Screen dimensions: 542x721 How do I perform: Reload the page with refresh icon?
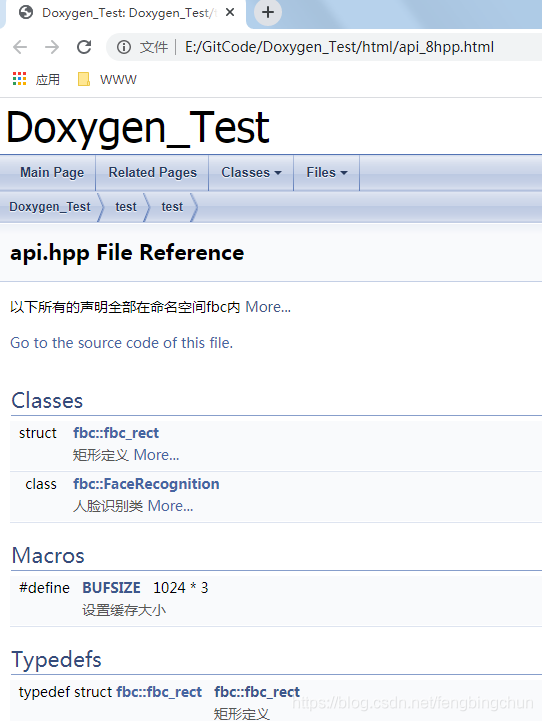pos(84,47)
